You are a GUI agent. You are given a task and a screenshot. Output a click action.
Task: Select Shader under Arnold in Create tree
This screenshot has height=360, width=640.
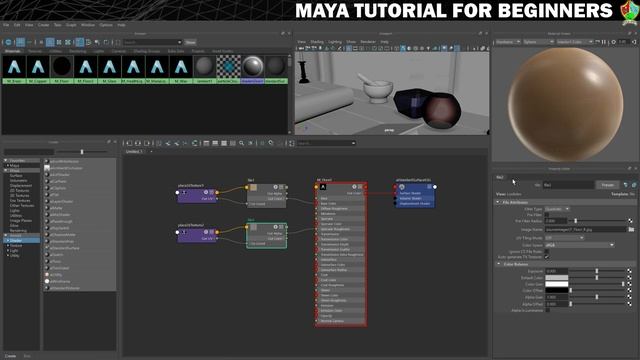click(16, 241)
